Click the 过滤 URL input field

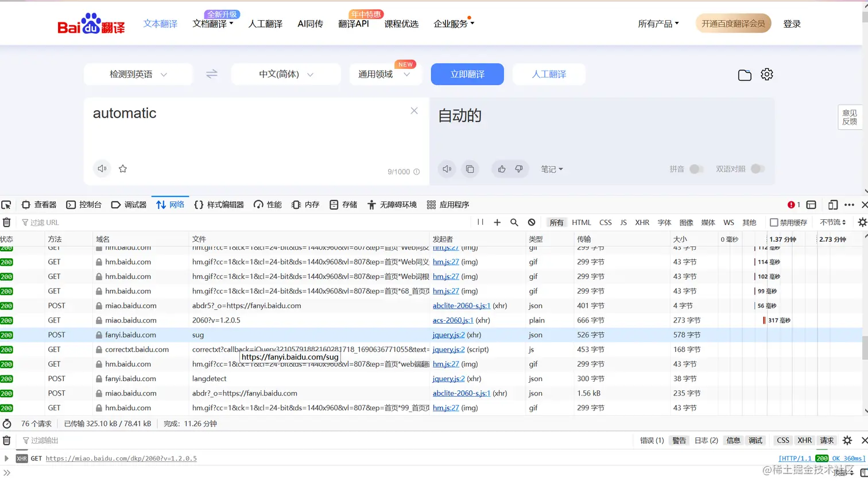pos(244,223)
